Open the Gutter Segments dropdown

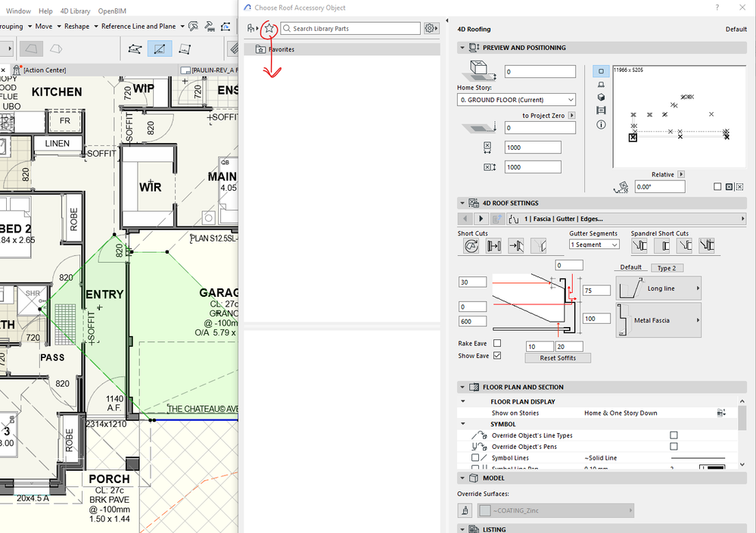(x=593, y=245)
